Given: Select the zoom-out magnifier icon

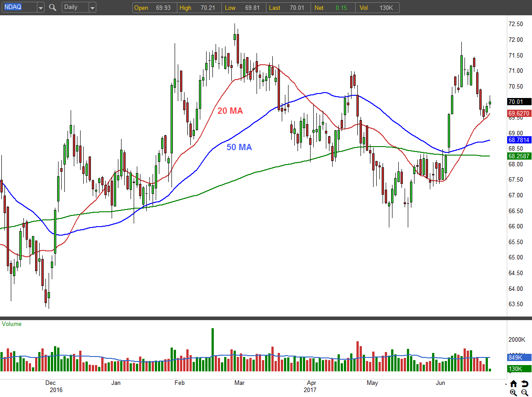Looking at the screenshot, I should 524,393.
